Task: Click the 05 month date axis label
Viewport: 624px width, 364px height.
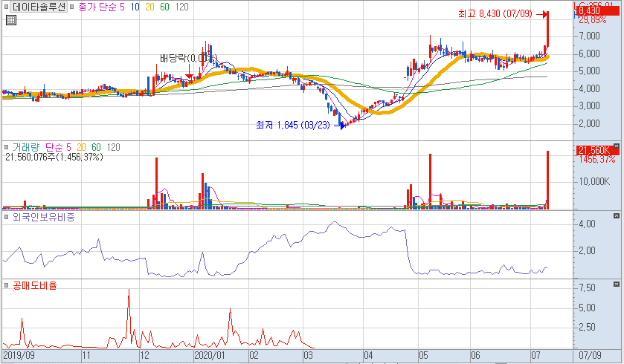Action: point(423,355)
